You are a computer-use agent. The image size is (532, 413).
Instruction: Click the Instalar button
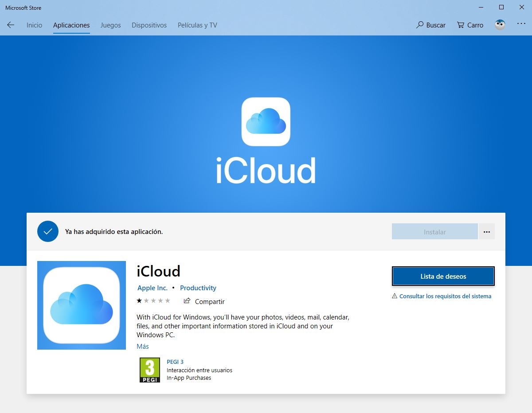pos(434,232)
